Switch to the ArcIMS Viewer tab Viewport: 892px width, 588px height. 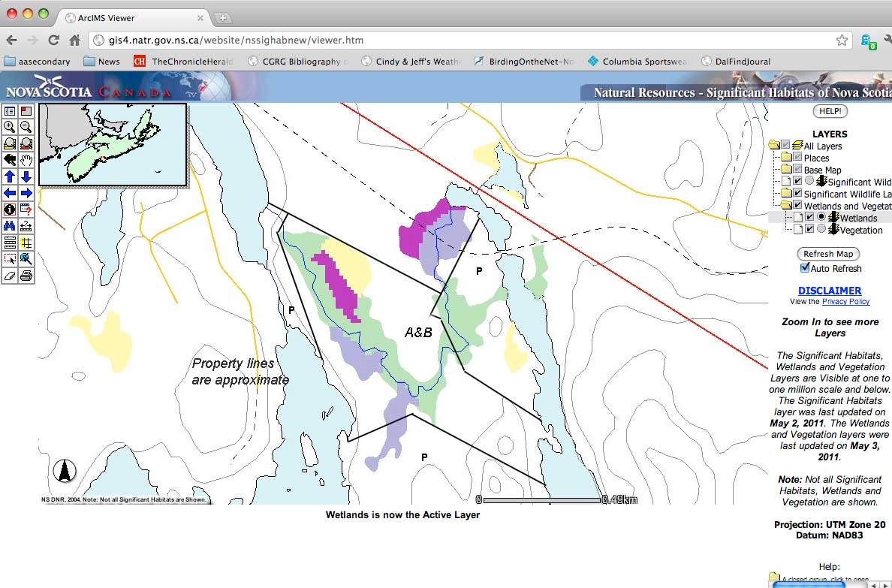pos(134,17)
